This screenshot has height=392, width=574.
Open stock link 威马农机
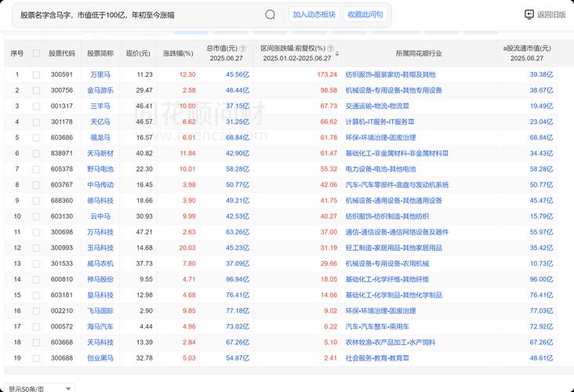point(100,263)
